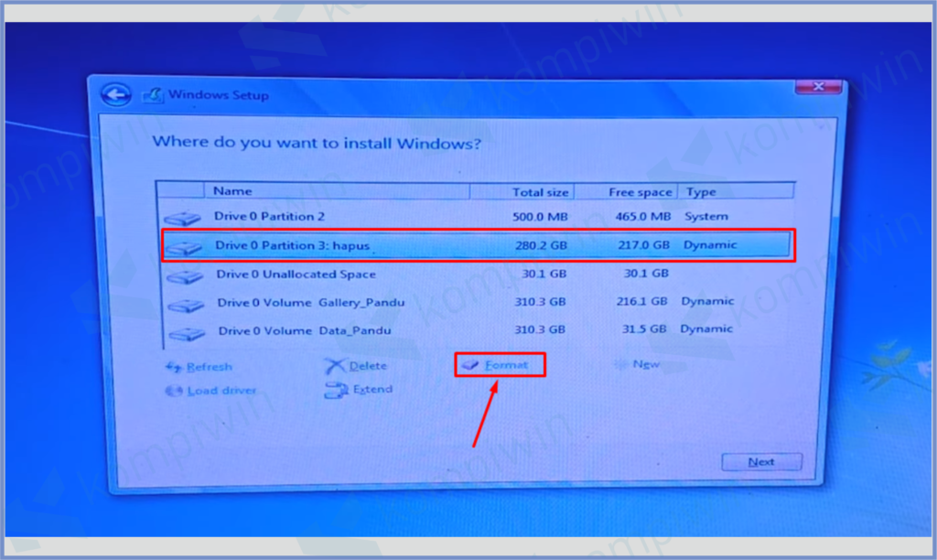
Task: Select Drive 0 Unallocated Space entry
Action: tap(296, 275)
